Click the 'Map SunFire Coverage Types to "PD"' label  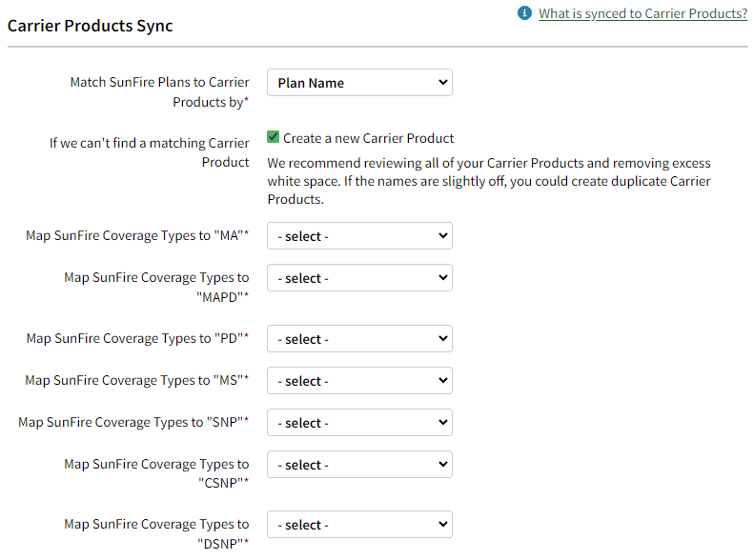[x=137, y=338]
